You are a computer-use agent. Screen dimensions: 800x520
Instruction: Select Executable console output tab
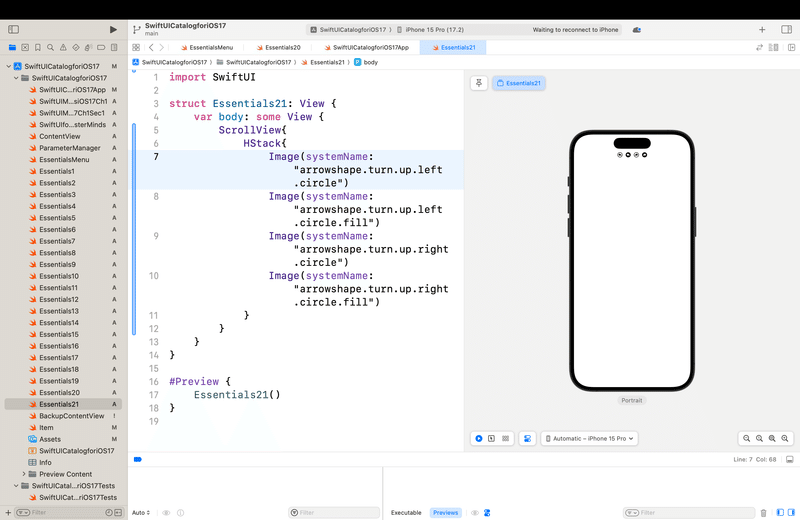click(406, 512)
